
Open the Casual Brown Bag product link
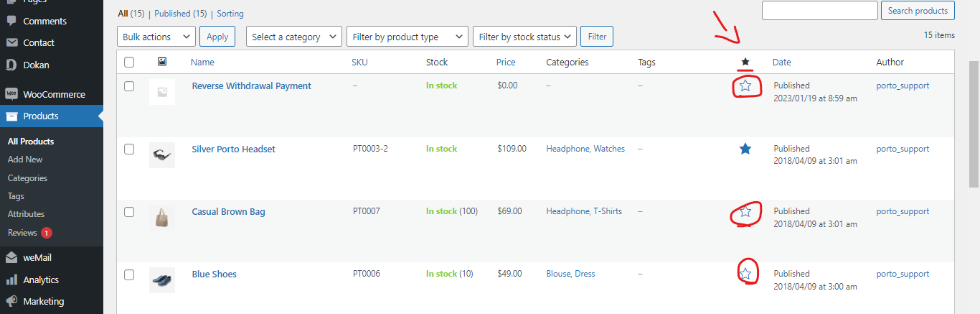pyautogui.click(x=228, y=212)
